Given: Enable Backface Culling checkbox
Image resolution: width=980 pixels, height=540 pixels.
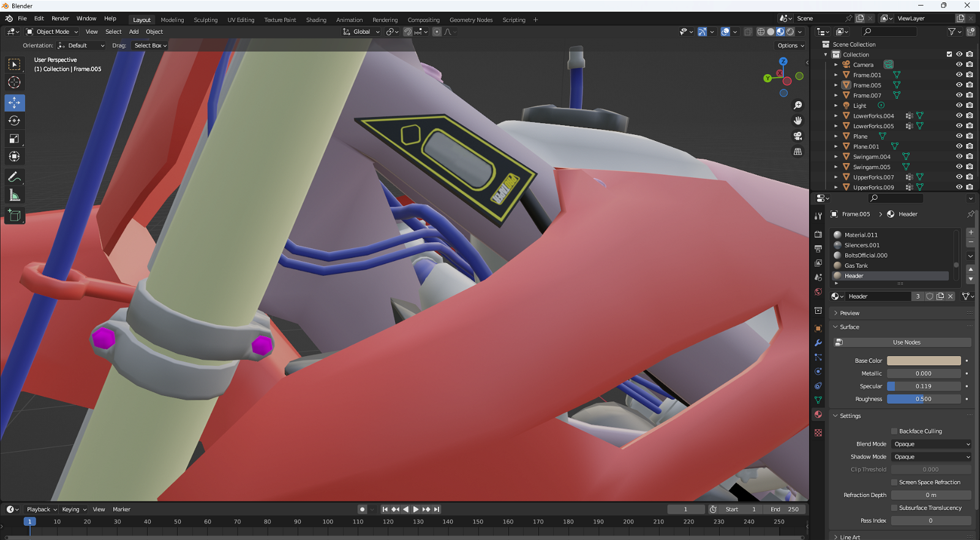Looking at the screenshot, I should (894, 432).
